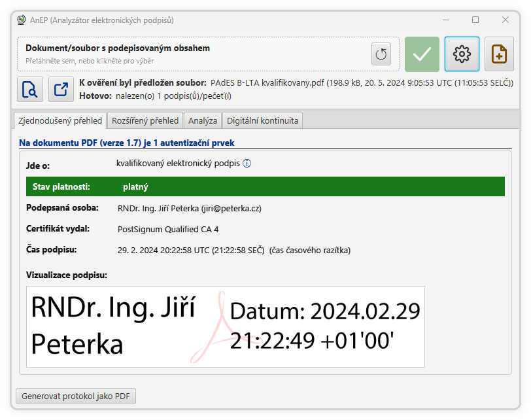The width and height of the screenshot is (531, 420).
Task: Click the add document icon button
Action: (499, 54)
